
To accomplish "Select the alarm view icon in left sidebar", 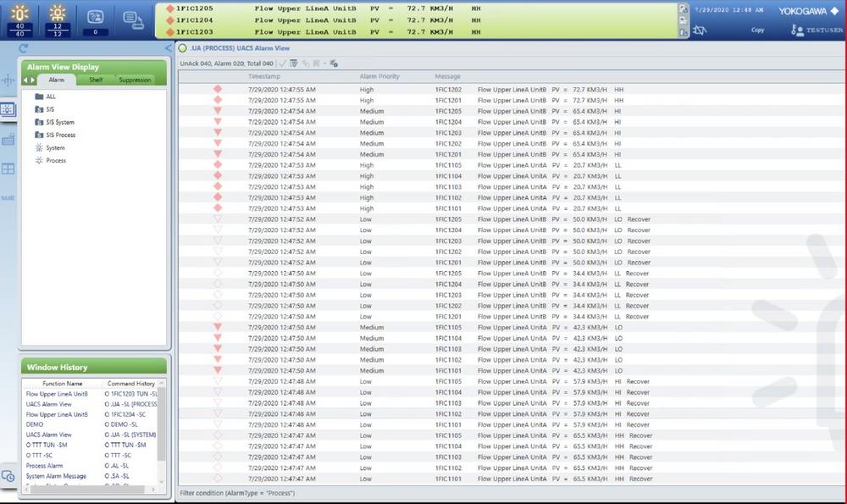I will [8, 109].
